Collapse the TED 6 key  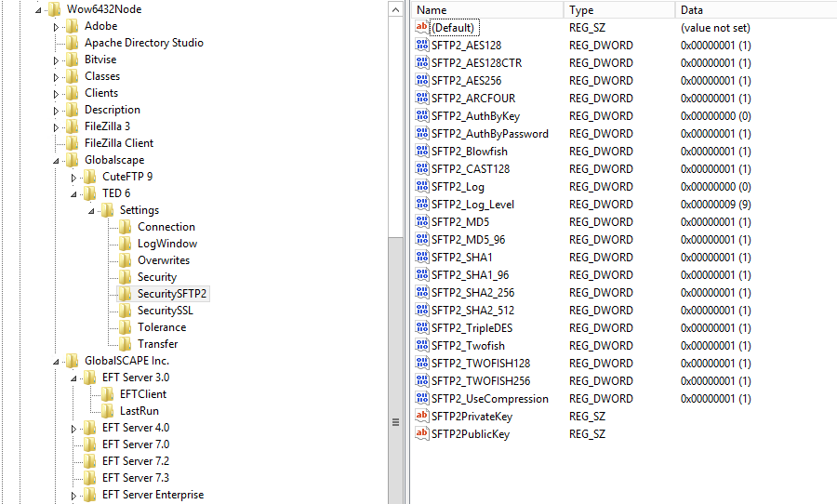73,194
